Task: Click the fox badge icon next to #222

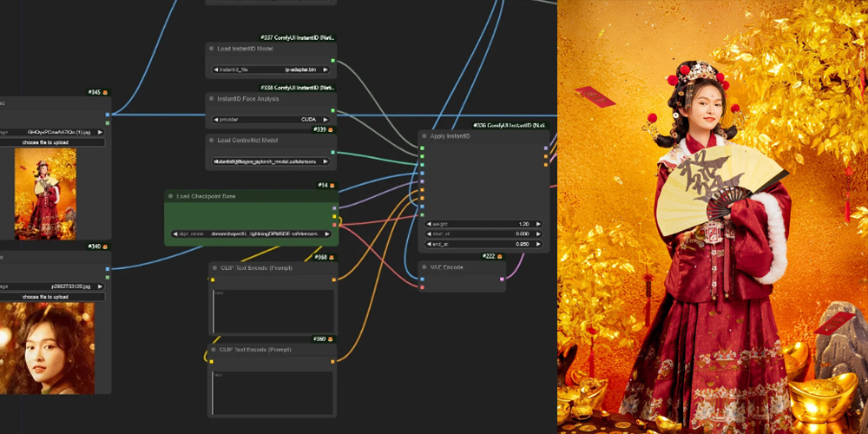Action: tap(499, 256)
